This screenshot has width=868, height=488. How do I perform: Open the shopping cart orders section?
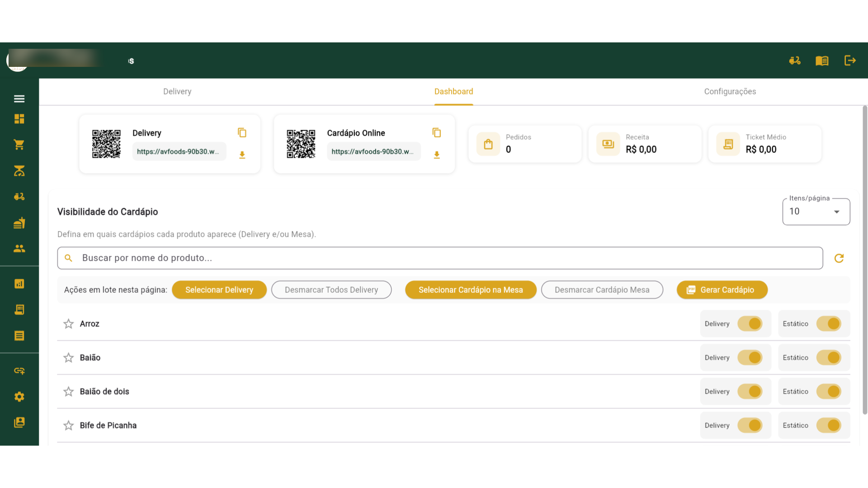coord(19,145)
